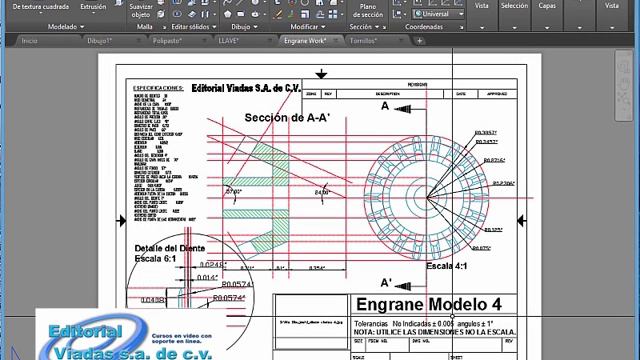This screenshot has width=640, height=360.
Task: Click the pencil-shaped tool in Modificar panel
Action: pyautogui.click(x=278, y=15)
